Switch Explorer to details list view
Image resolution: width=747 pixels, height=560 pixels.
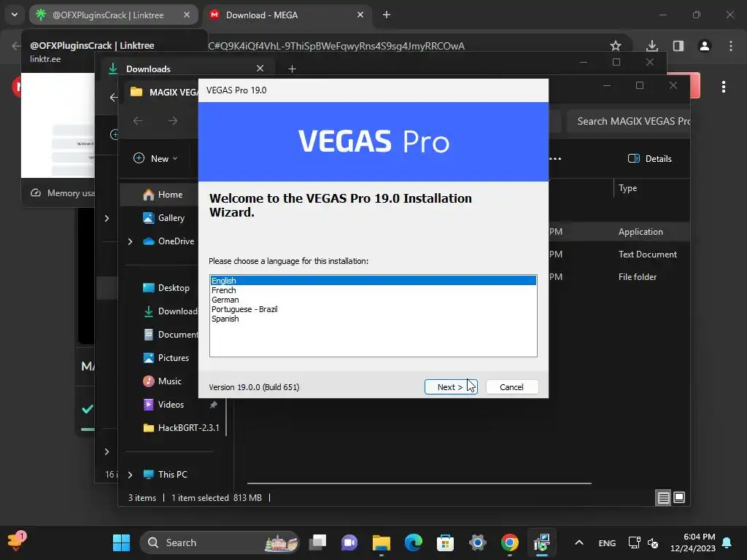(x=663, y=497)
